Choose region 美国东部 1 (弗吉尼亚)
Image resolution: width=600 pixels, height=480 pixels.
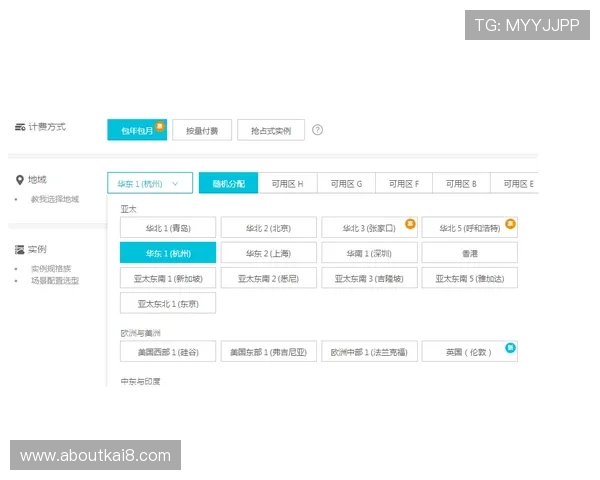point(269,351)
